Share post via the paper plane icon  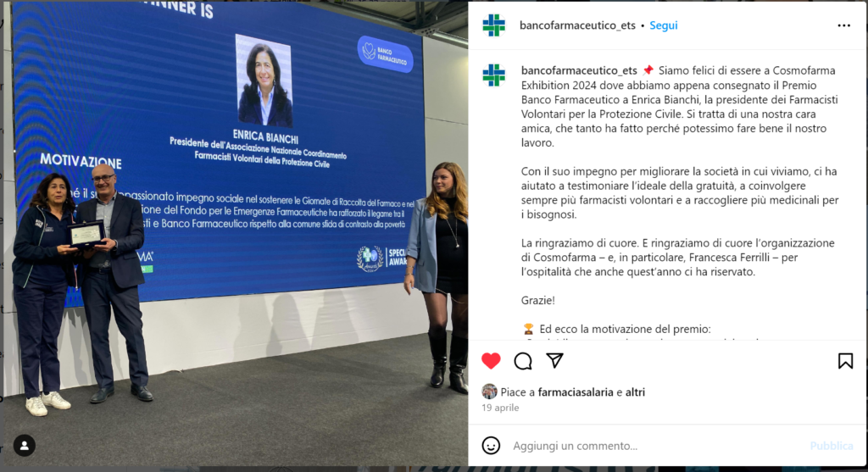[x=554, y=361]
